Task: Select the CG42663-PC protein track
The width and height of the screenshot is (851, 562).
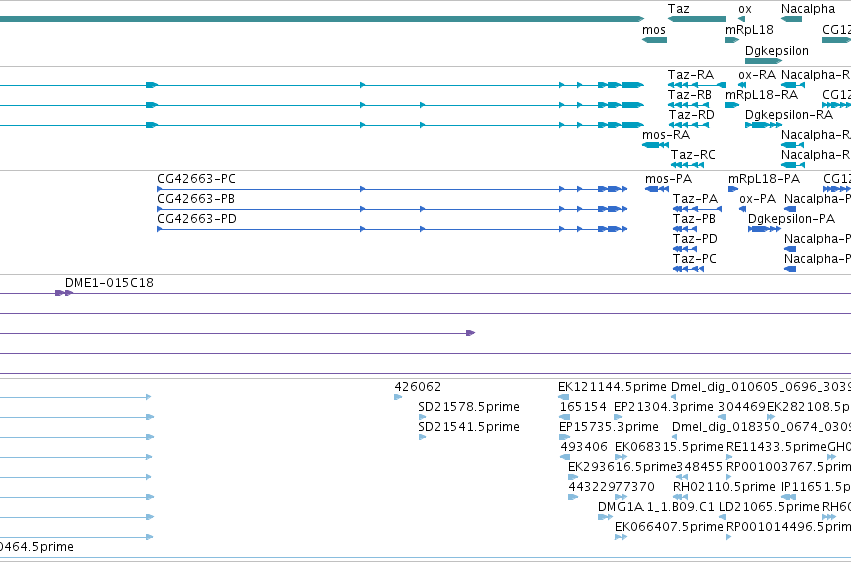Action: [x=392, y=189]
